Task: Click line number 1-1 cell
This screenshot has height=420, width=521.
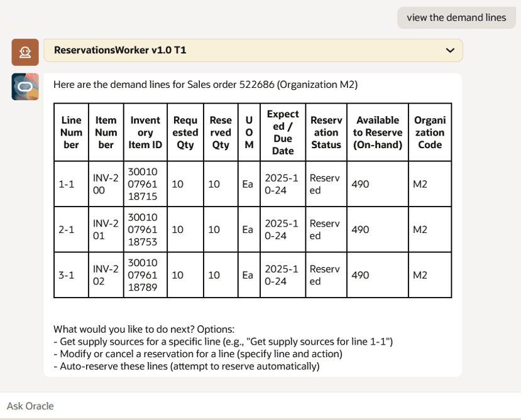Action: tap(70, 183)
